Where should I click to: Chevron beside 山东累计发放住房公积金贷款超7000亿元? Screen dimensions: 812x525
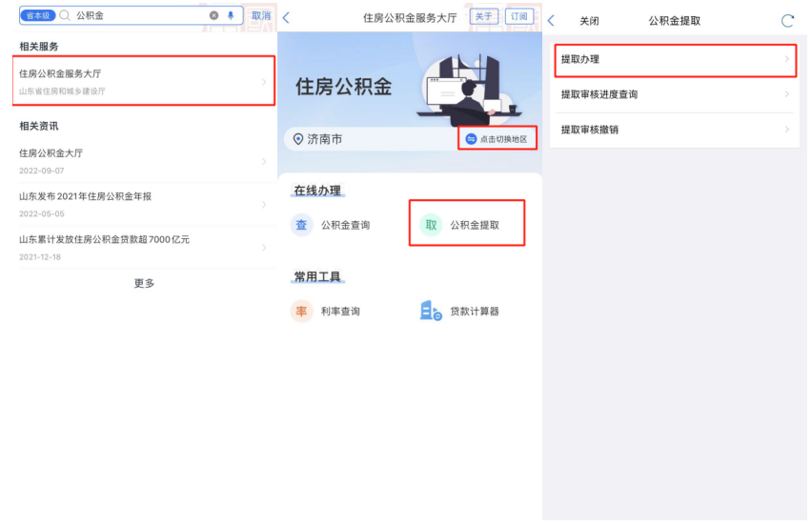(x=264, y=248)
